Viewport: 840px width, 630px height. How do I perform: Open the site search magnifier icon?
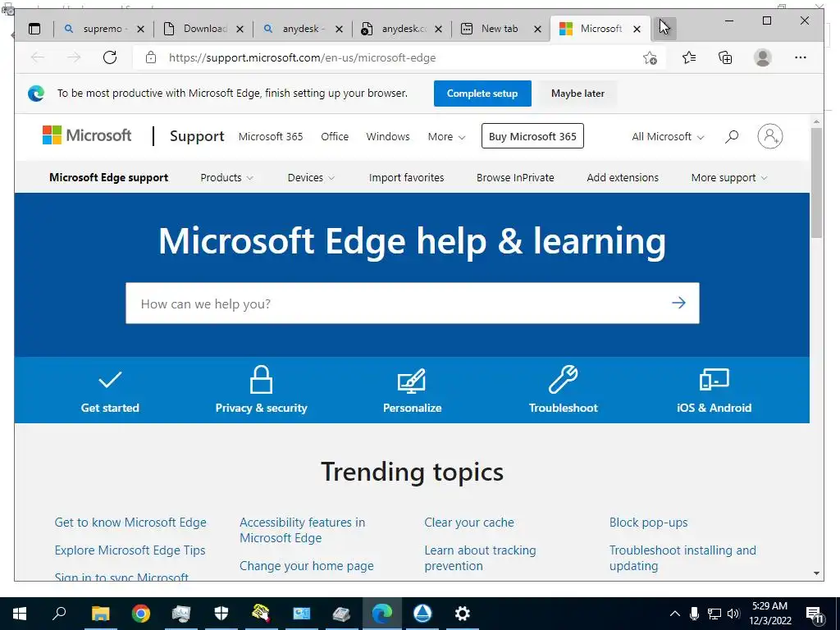point(731,137)
